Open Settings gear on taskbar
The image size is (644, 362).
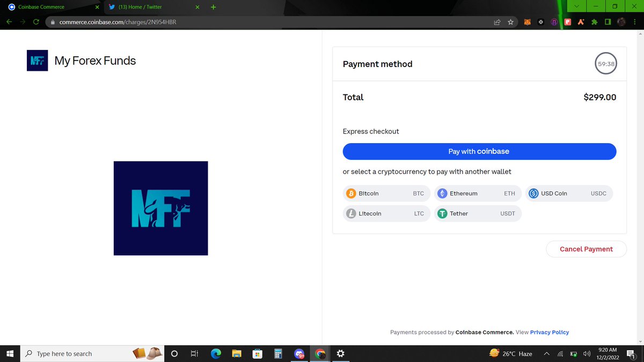pyautogui.click(x=341, y=353)
